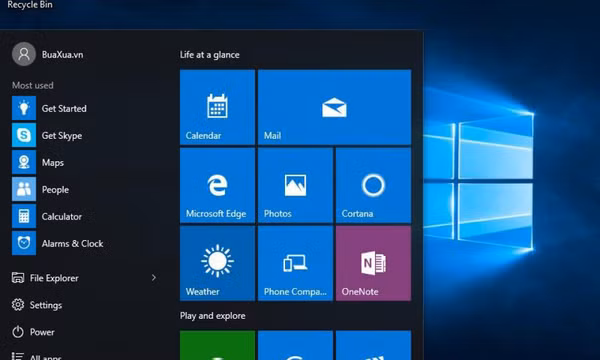600x360 pixels.
Task: Click the People app icon
Action: (x=24, y=189)
